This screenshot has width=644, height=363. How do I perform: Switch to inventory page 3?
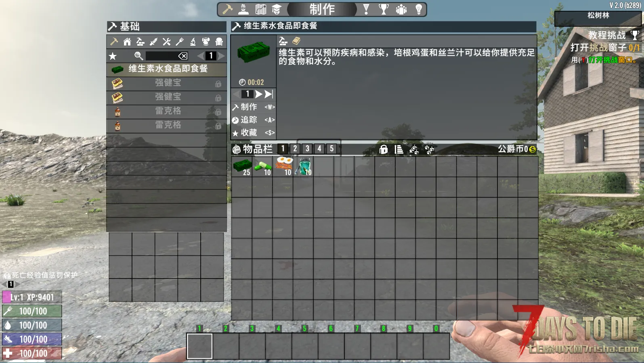point(307,149)
